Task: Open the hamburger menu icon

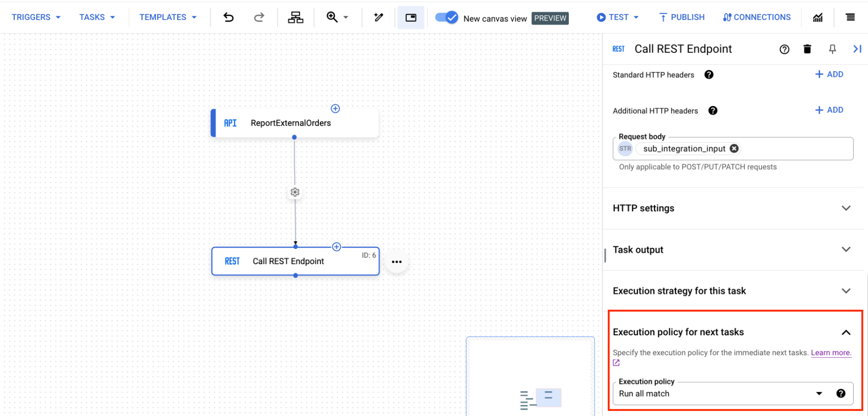Action: tap(851, 17)
